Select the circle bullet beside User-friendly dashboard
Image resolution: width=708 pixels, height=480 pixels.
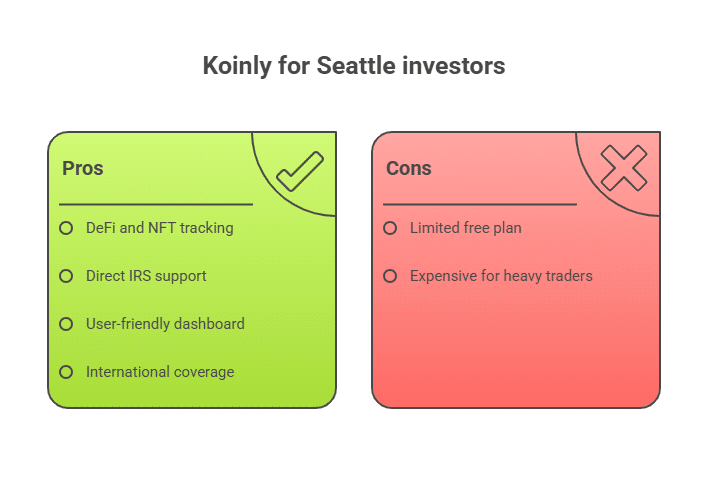(x=66, y=324)
